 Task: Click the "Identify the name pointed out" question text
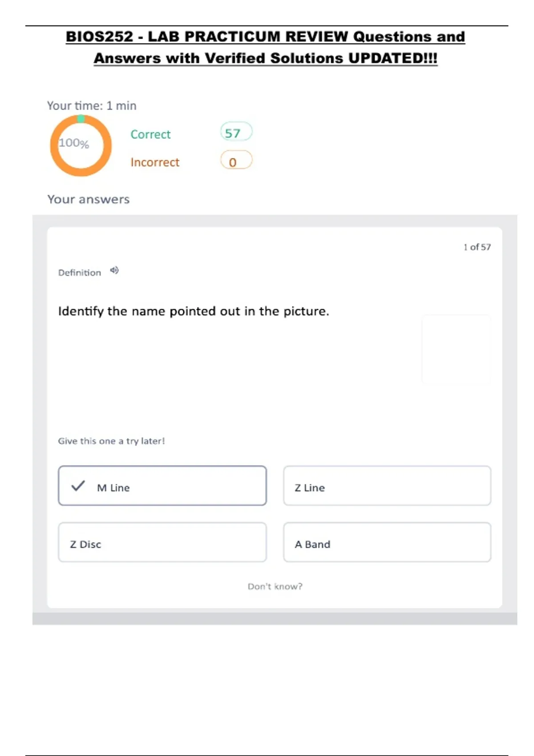194,311
